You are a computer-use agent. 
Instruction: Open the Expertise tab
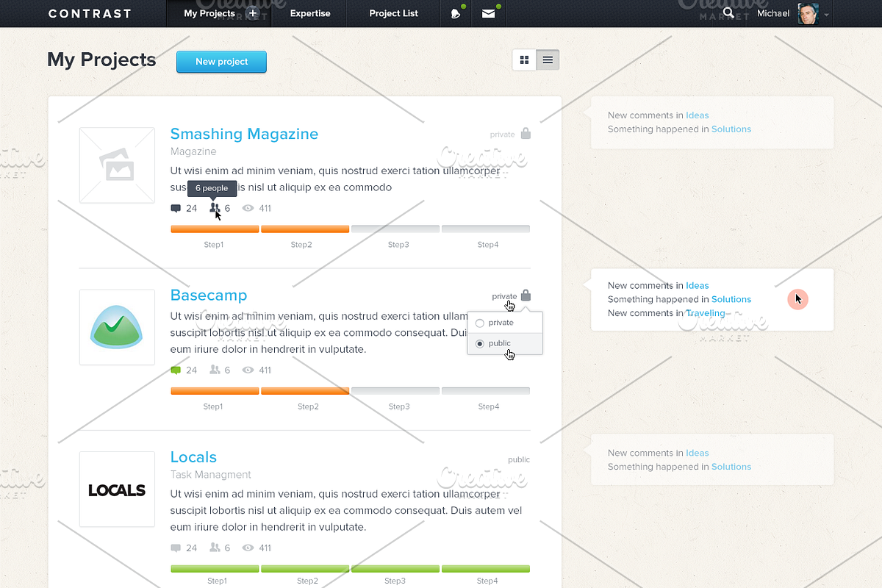click(x=310, y=13)
